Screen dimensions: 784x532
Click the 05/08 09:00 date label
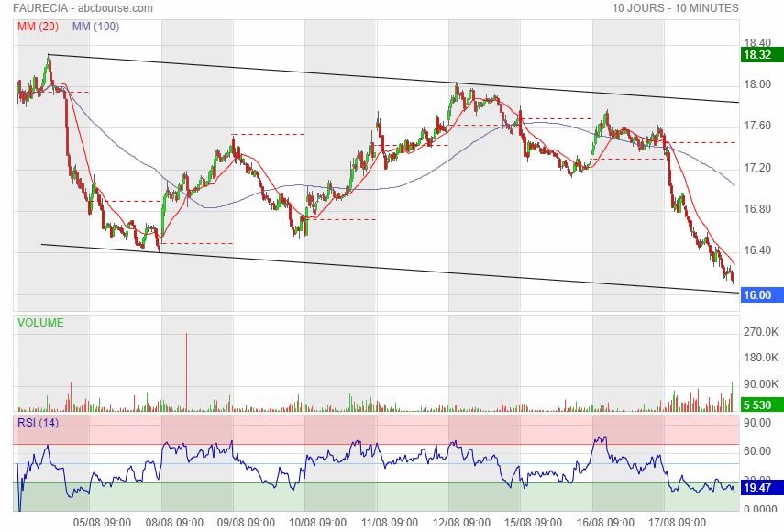point(102,523)
